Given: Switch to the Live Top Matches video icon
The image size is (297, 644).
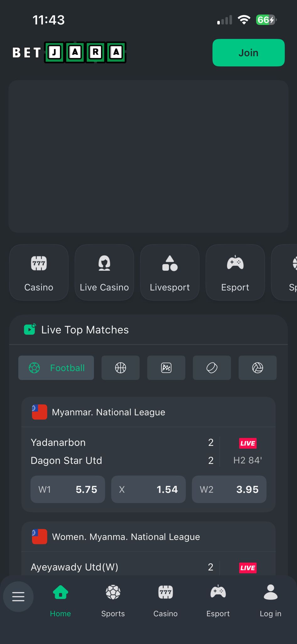Looking at the screenshot, I should pos(30,329).
